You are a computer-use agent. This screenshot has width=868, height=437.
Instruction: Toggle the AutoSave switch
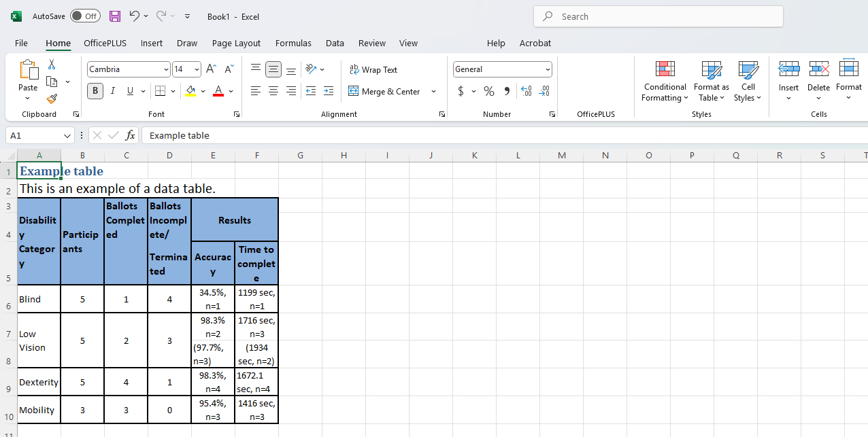(x=85, y=16)
